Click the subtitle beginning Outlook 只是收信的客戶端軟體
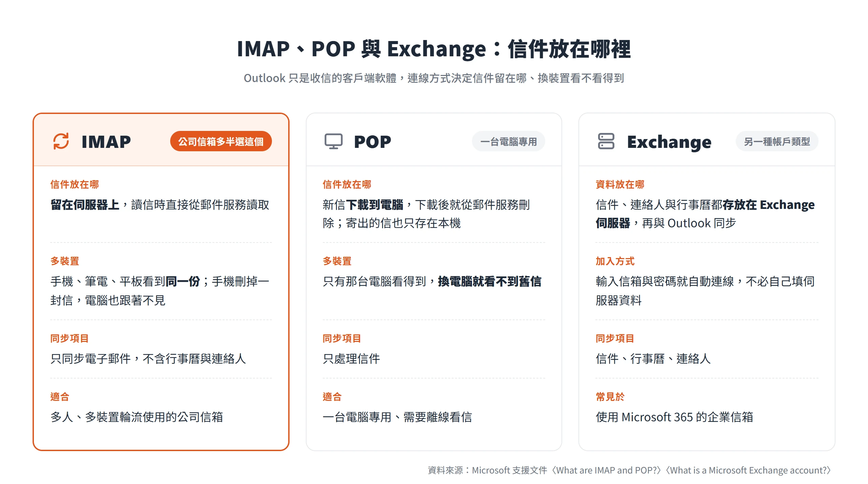The image size is (868, 484). tap(434, 78)
